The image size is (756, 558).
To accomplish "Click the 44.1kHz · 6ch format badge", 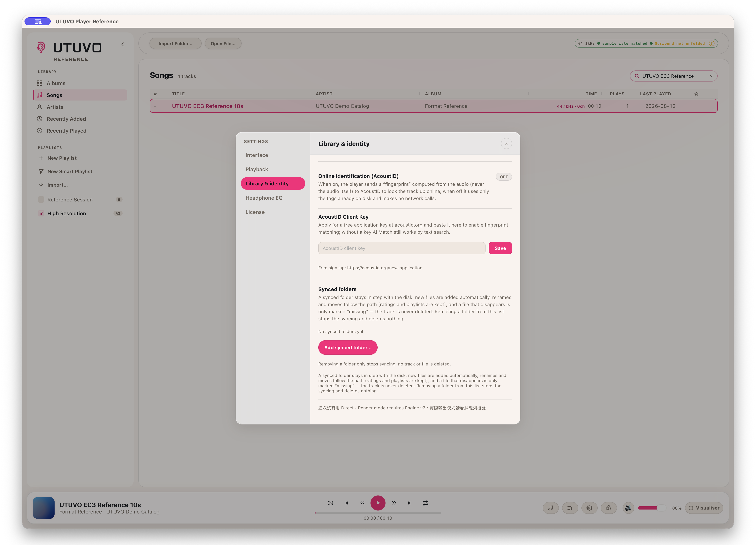I will click(x=571, y=106).
